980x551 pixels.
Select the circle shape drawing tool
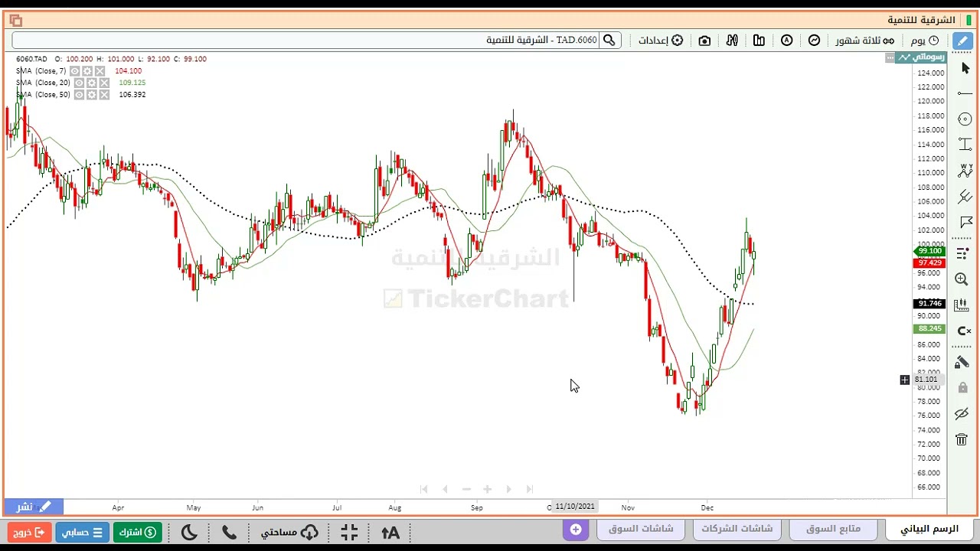point(965,119)
